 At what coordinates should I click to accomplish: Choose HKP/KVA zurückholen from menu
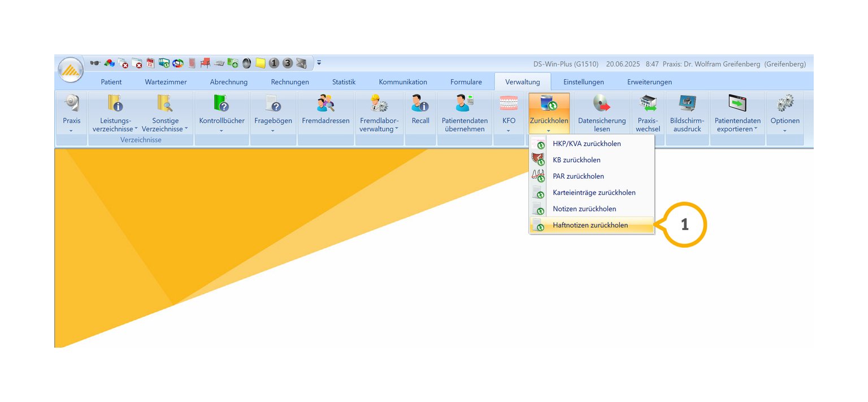tap(592, 144)
